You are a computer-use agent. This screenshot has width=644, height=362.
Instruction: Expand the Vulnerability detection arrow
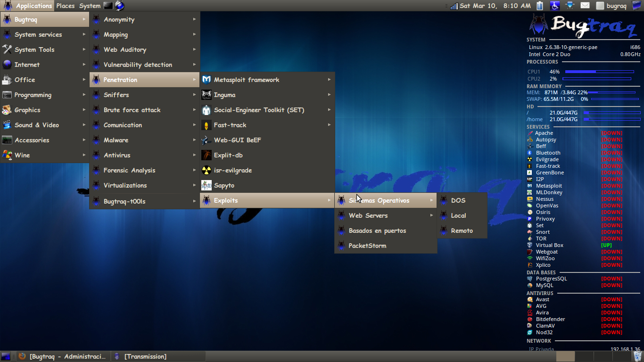(194, 65)
